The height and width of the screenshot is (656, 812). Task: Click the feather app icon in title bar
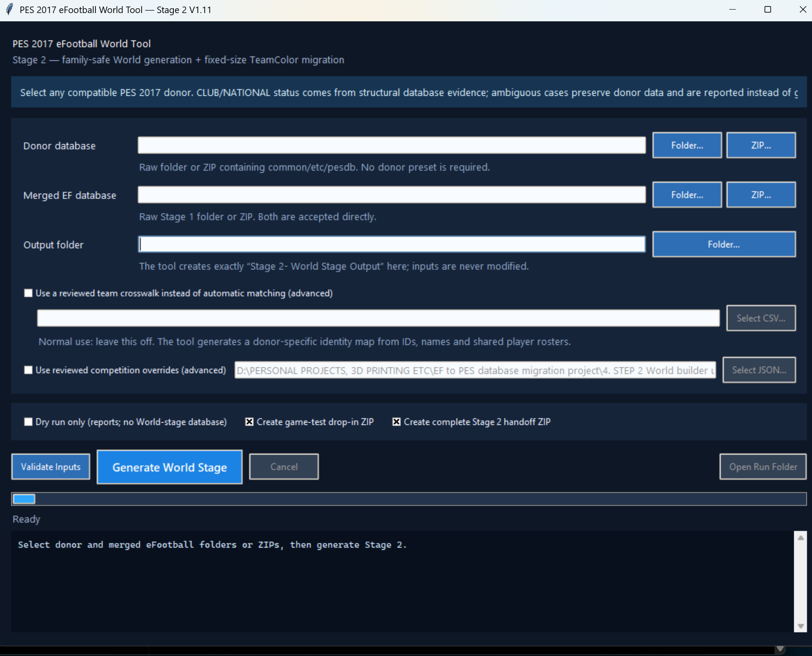tap(10, 10)
